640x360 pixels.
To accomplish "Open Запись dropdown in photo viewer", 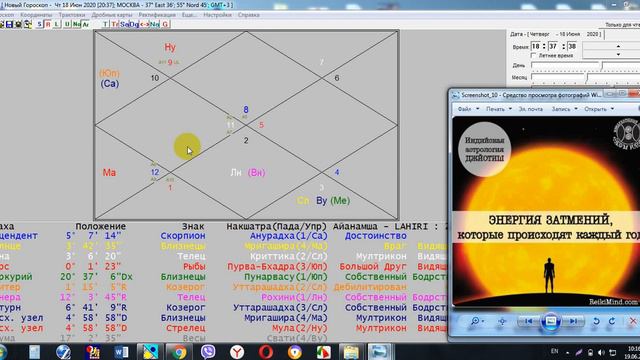I will pos(564,109).
